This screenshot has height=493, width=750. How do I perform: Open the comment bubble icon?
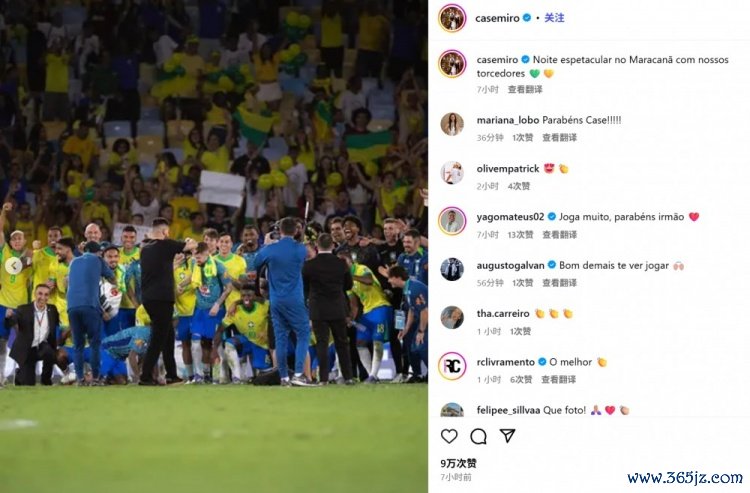pyautogui.click(x=478, y=436)
